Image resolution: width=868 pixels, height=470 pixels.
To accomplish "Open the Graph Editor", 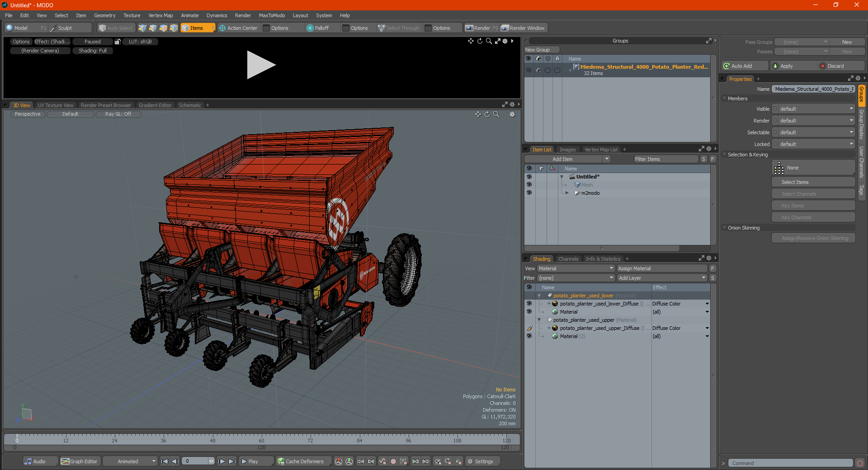I will click(x=79, y=461).
